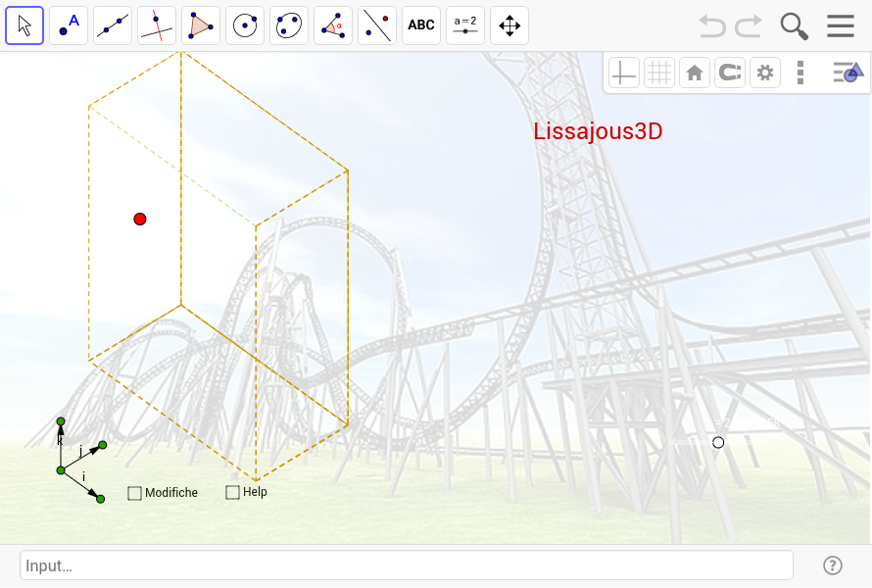Toggle axes display in style bar
Viewport: 872px width, 588px height.
click(x=623, y=73)
